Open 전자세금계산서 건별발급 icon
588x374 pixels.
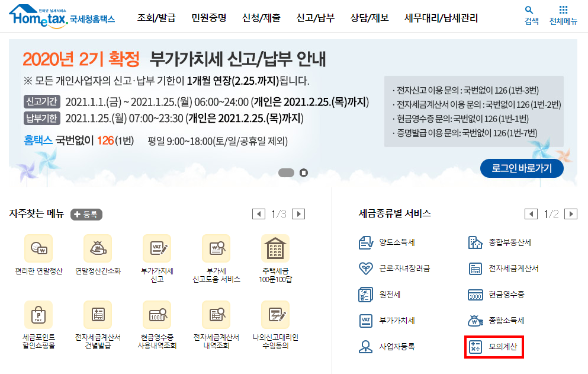(x=98, y=315)
